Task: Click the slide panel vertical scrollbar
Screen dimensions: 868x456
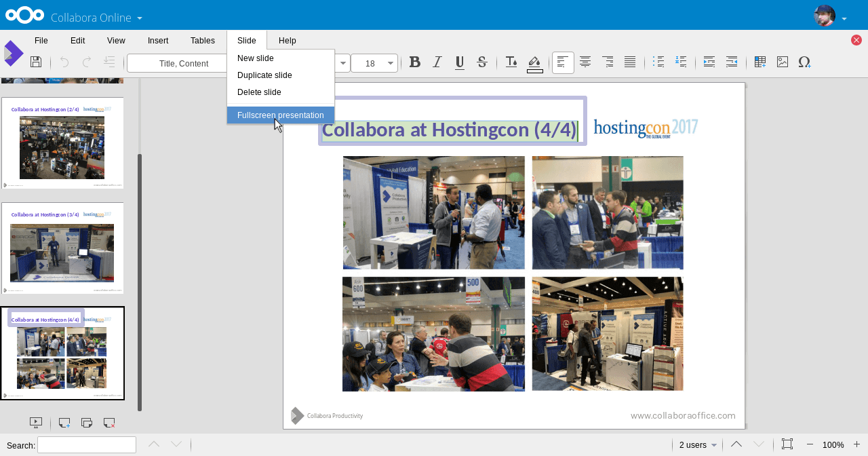Action: (140, 282)
